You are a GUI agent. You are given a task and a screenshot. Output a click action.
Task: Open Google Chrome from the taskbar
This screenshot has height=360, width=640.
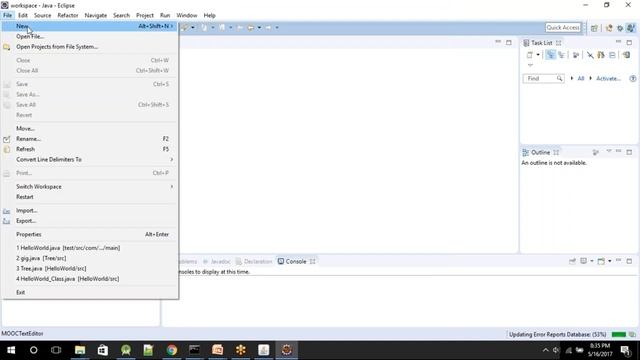point(172,350)
